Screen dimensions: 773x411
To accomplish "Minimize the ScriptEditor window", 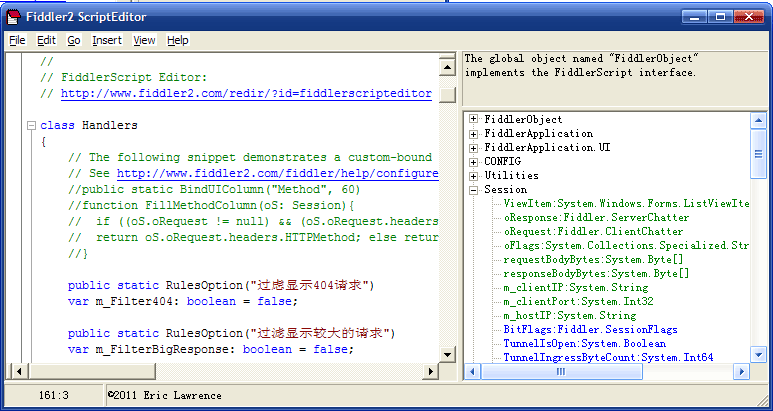I will click(695, 17).
